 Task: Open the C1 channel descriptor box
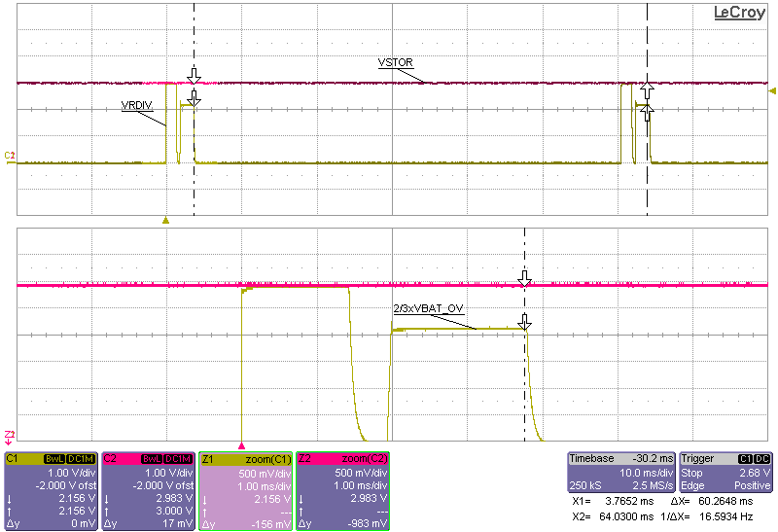coord(51,491)
